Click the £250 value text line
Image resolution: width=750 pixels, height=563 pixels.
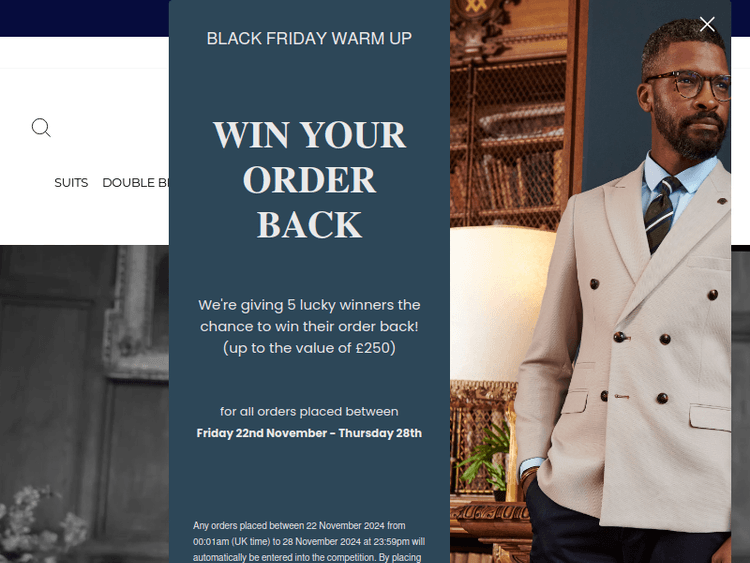click(309, 348)
